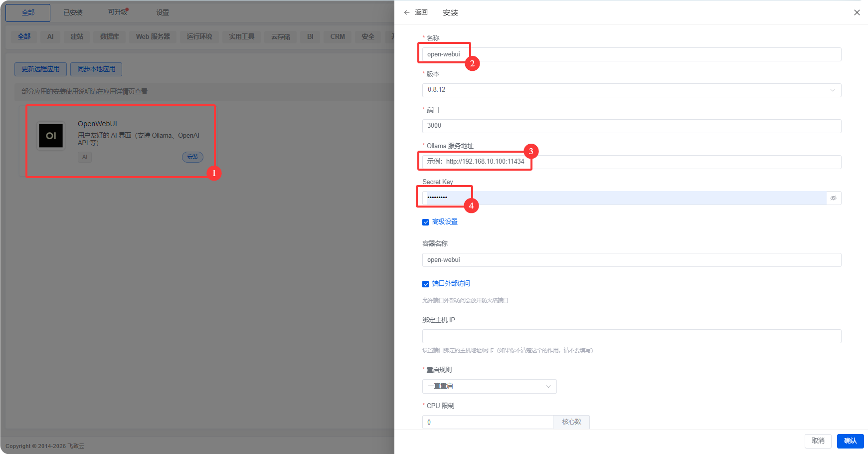Toggle Secret Key visibility eye icon

click(833, 198)
